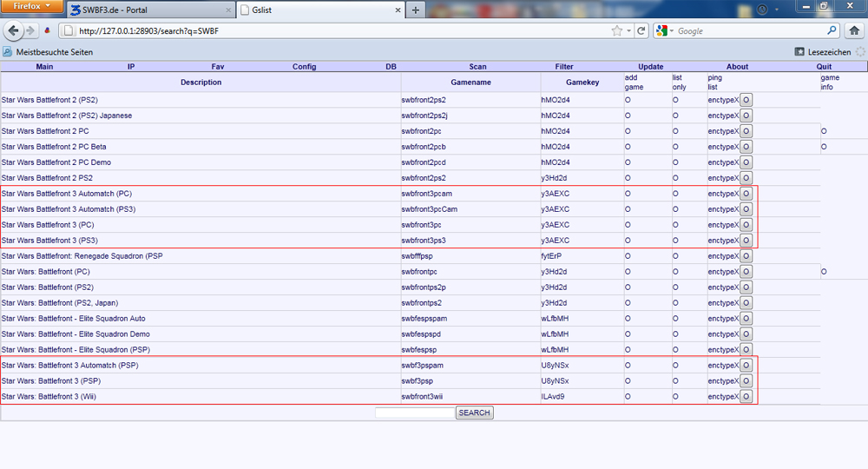Select gamekey fytErP cell
This screenshot has height=469, width=868.
click(551, 256)
